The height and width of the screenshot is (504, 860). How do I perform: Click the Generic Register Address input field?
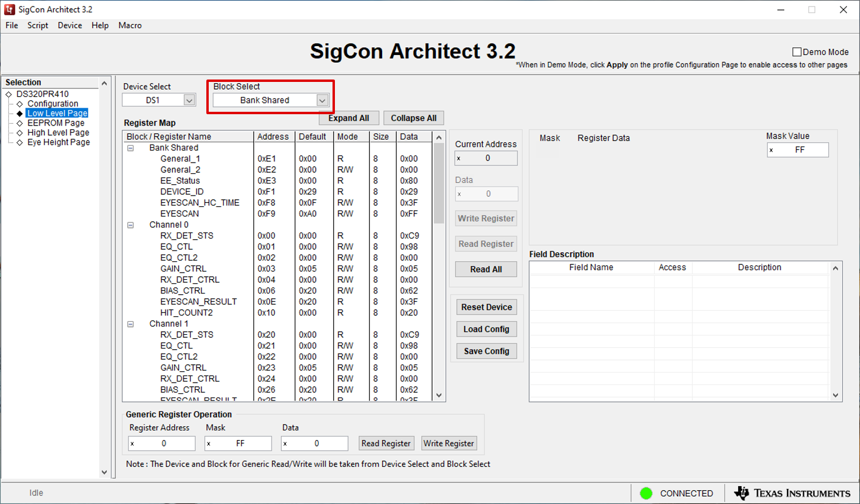161,443
